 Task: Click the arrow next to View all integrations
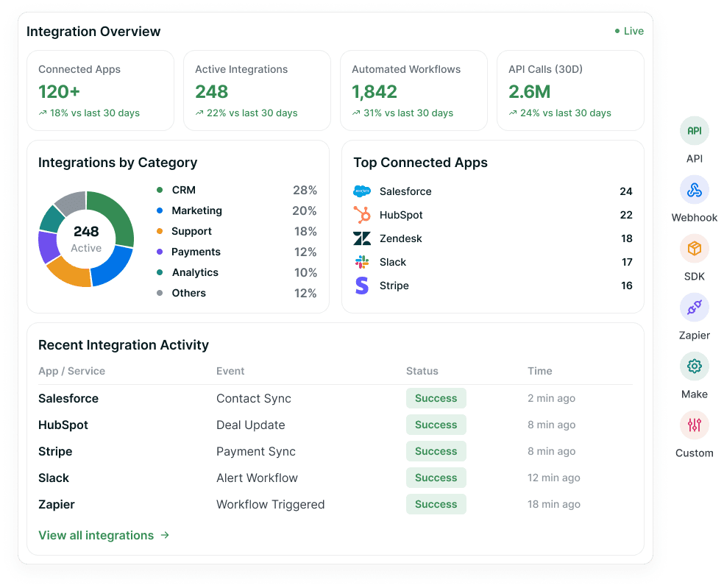[x=165, y=535]
